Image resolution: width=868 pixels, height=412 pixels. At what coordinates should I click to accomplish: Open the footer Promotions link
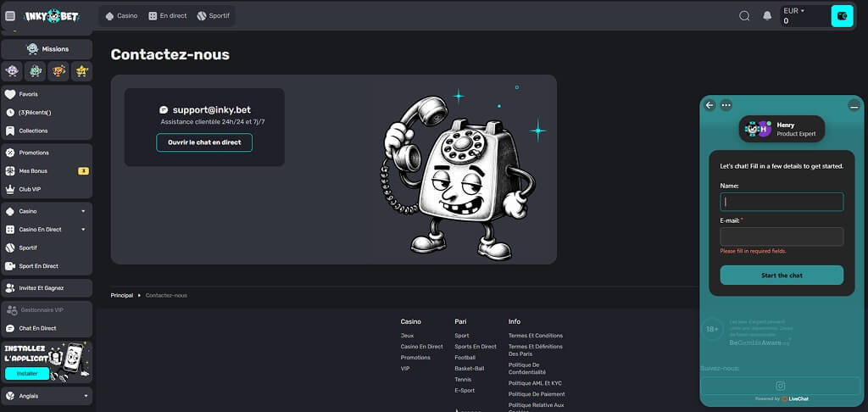click(415, 358)
